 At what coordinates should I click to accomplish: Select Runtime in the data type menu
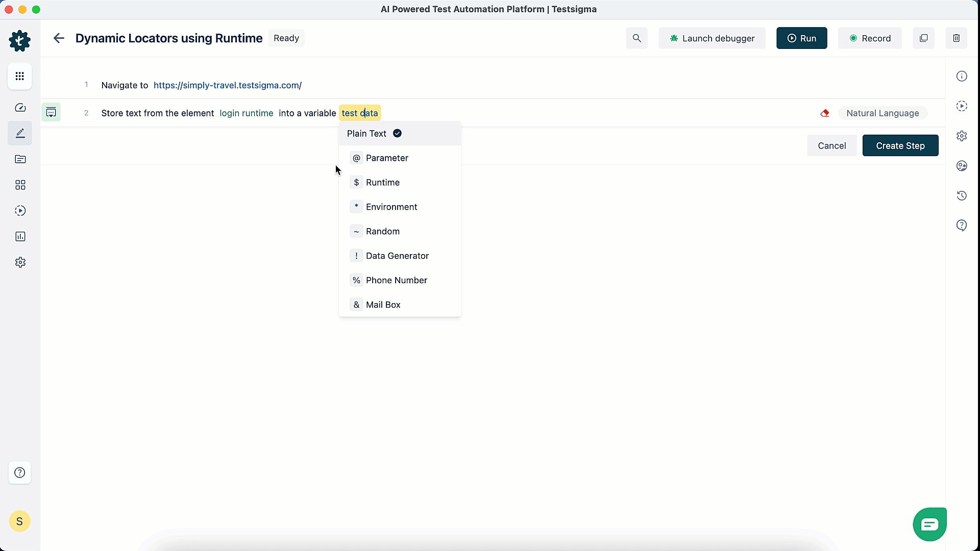click(383, 182)
